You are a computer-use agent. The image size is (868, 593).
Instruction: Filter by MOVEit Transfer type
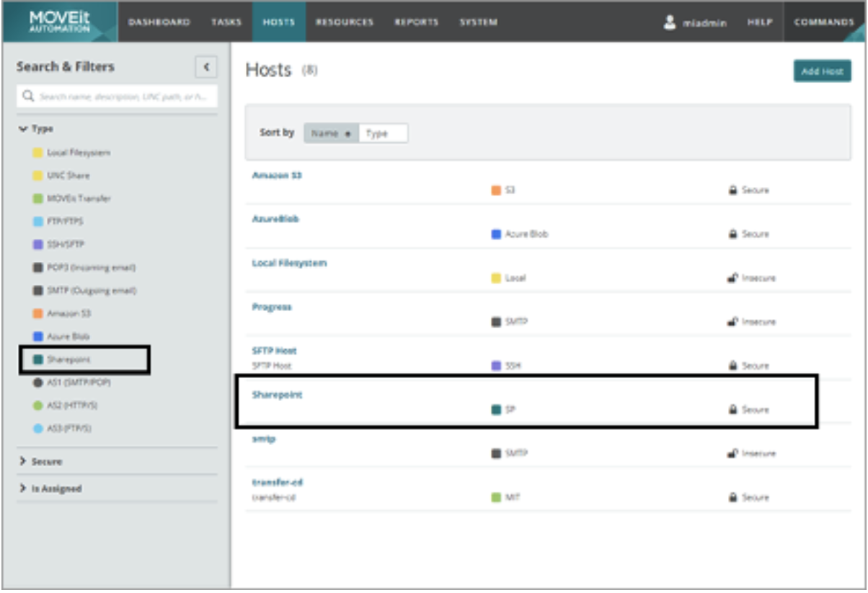72,198
